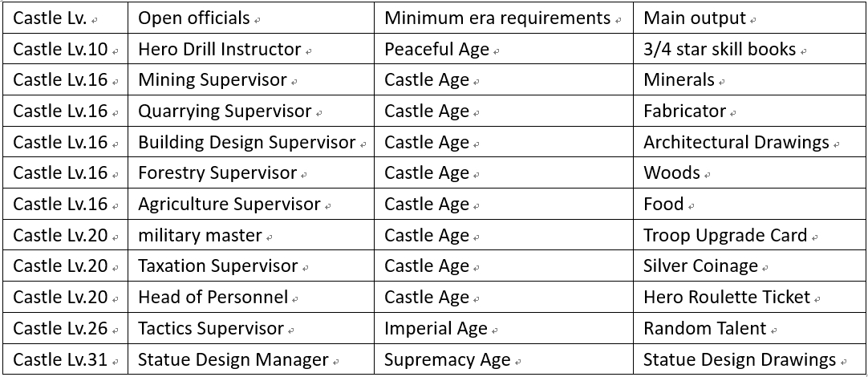The image size is (868, 377).
Task: Click the 'Hero Roulette Ticket' cell
Action: click(727, 298)
